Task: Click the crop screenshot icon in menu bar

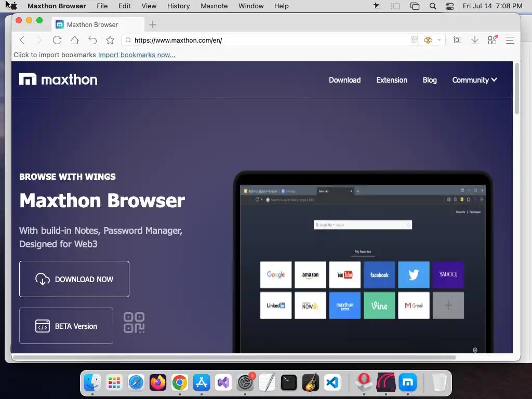Action: click(x=377, y=6)
